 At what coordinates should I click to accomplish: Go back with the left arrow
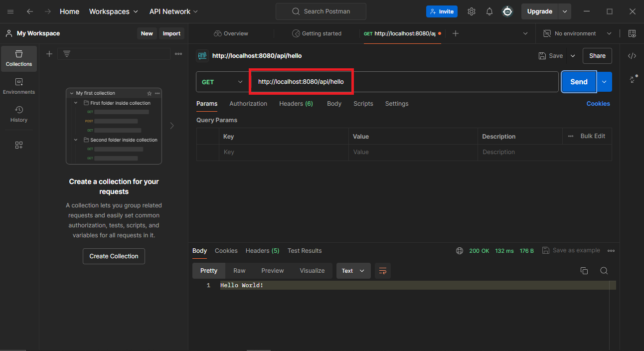(x=30, y=11)
